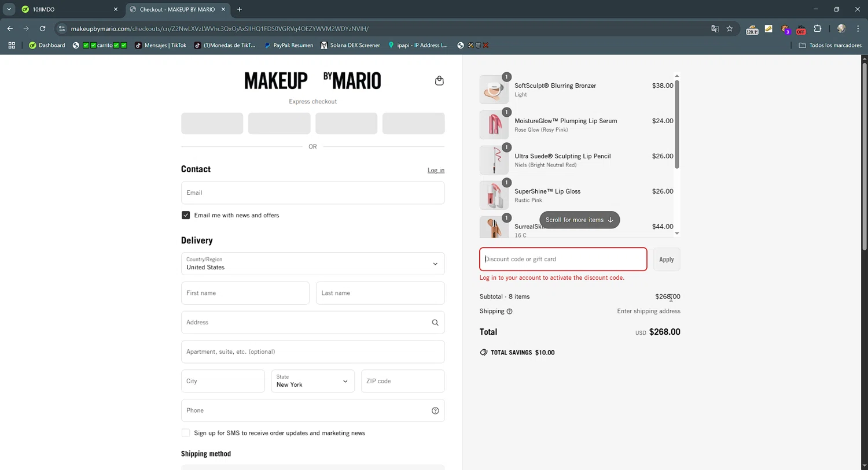The image size is (868, 470).
Task: Open the ipapi - IP Address bookmark
Action: coord(418,45)
